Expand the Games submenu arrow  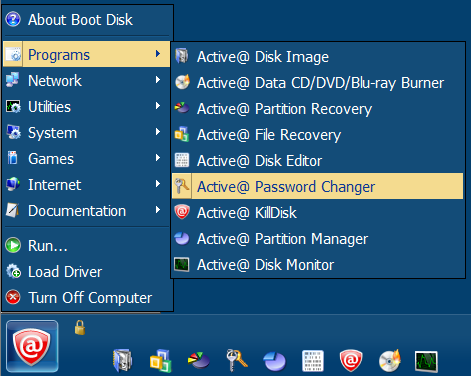click(158, 158)
